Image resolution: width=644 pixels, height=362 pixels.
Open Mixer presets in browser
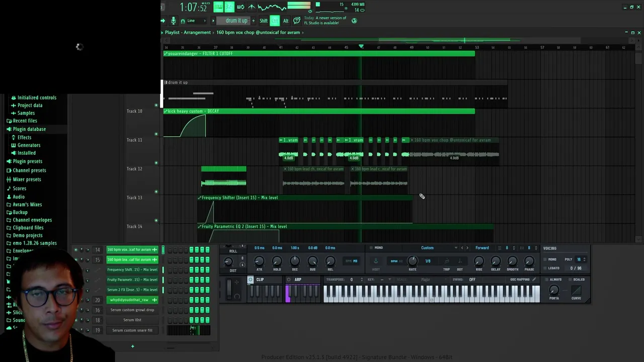pyautogui.click(x=27, y=179)
